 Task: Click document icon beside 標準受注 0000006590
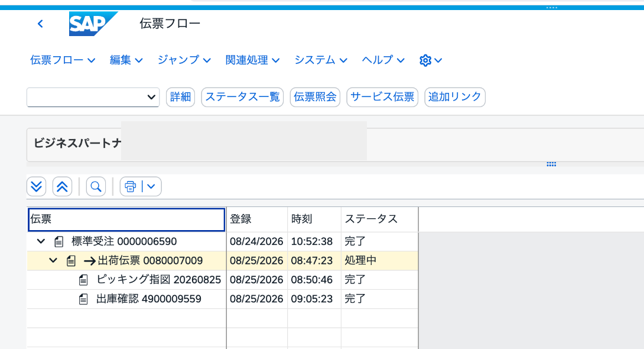point(58,242)
